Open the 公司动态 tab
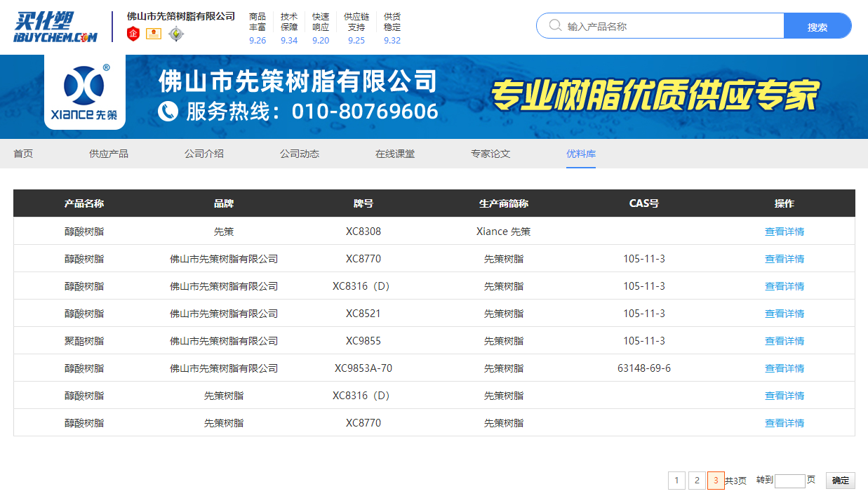 click(300, 154)
